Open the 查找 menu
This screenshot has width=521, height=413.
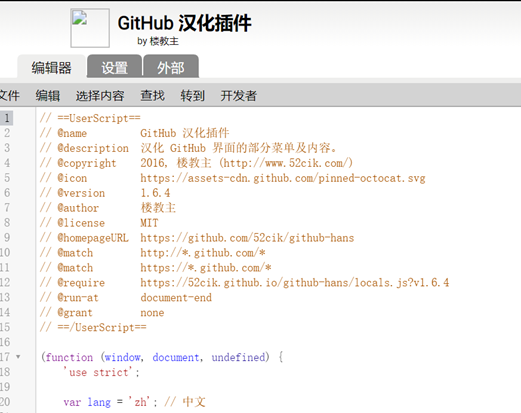(153, 96)
